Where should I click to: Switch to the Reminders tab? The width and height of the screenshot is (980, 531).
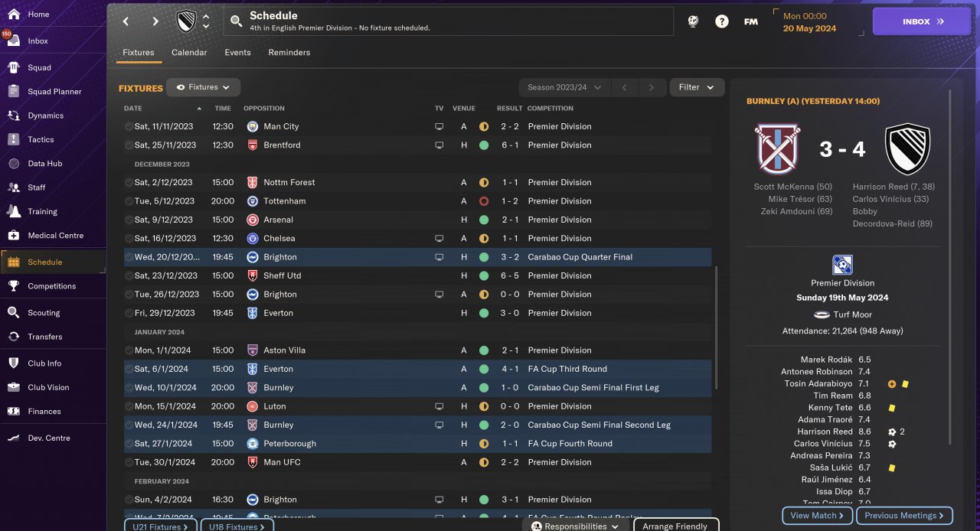pos(289,53)
